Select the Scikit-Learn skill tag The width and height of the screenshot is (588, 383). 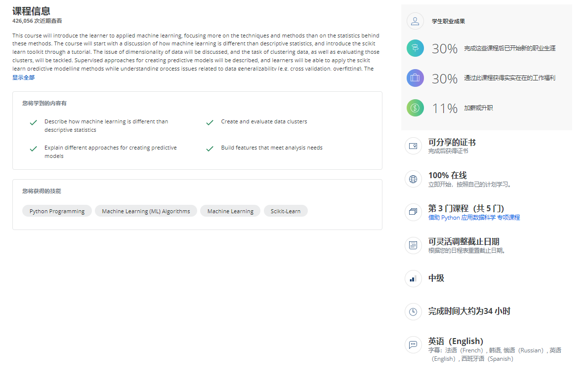coord(286,211)
